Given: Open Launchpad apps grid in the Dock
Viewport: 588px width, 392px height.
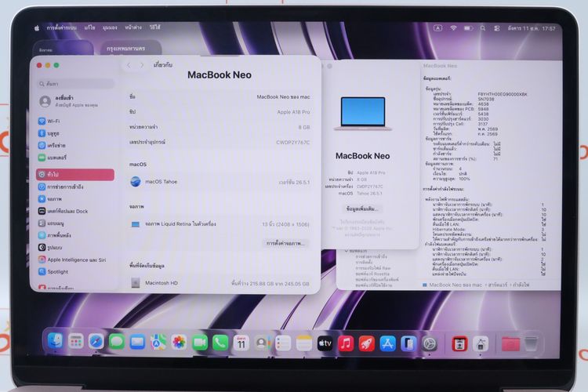Looking at the screenshot, I should tap(76, 342).
